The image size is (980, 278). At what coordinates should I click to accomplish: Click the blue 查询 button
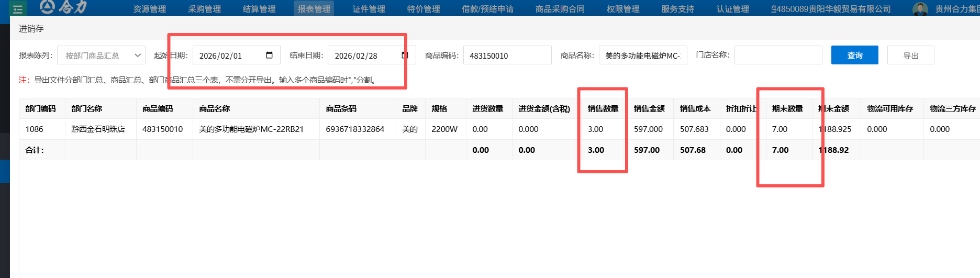[x=854, y=55]
